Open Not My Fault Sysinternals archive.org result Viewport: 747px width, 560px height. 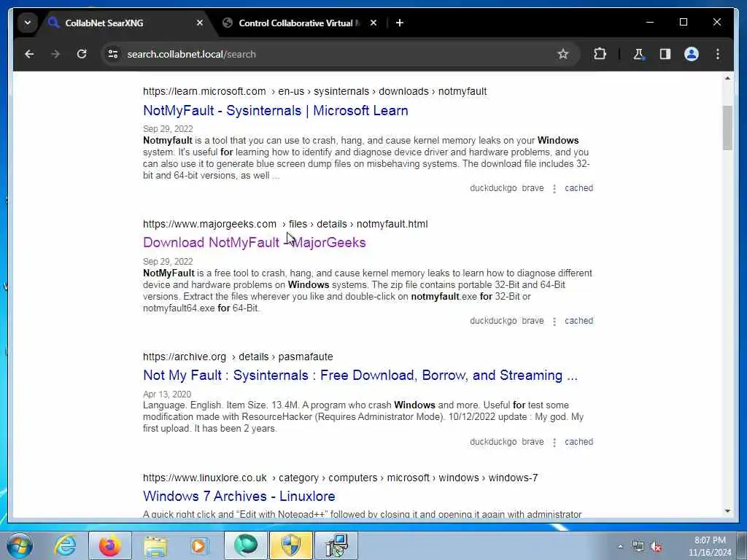point(360,376)
